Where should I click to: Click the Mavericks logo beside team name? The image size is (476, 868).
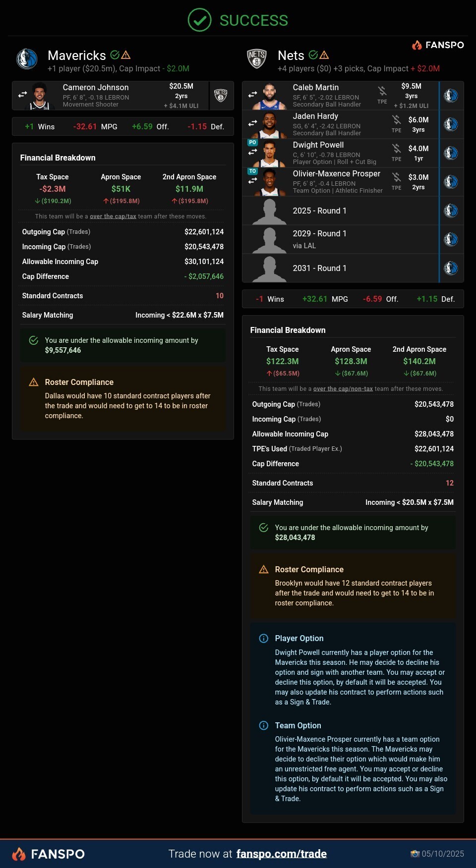(x=27, y=58)
